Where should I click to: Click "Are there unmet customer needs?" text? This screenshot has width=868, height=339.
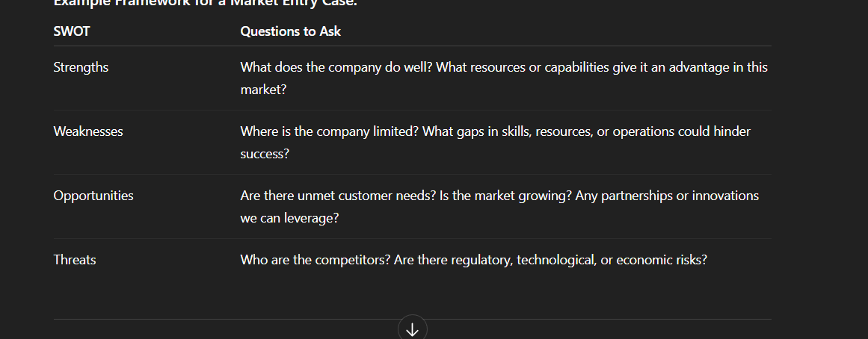[x=338, y=196]
